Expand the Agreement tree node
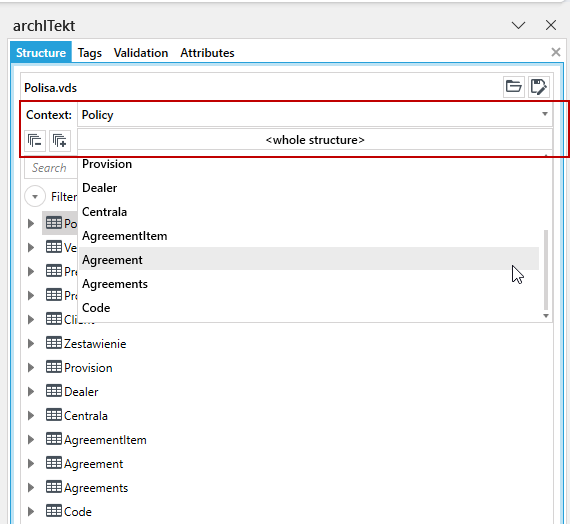Viewport: 570px width, 524px height. (x=31, y=464)
